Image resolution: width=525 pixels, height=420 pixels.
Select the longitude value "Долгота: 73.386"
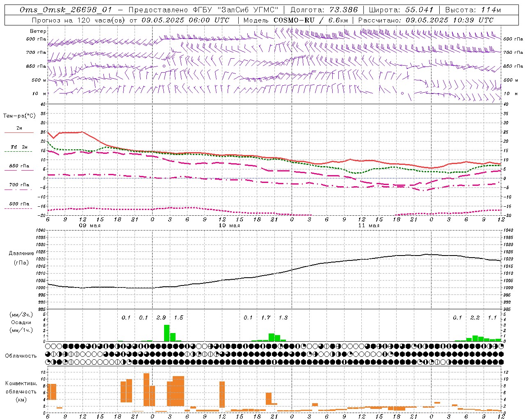[x=324, y=10]
